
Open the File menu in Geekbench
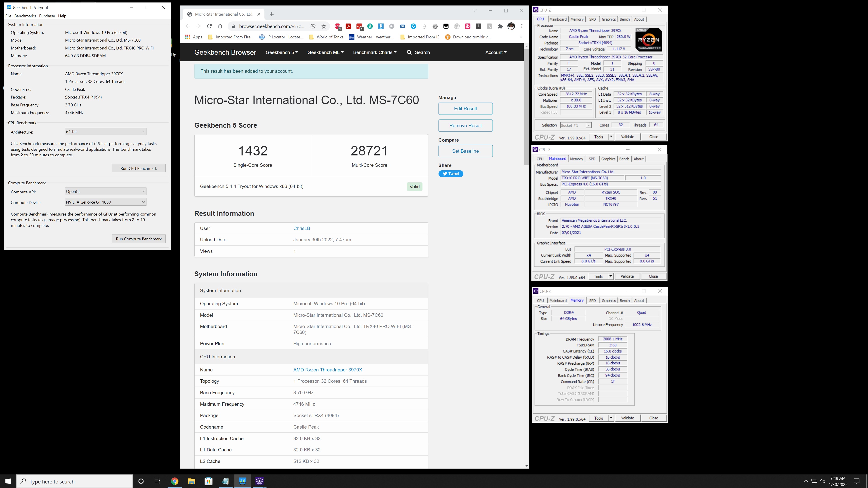coord(8,16)
